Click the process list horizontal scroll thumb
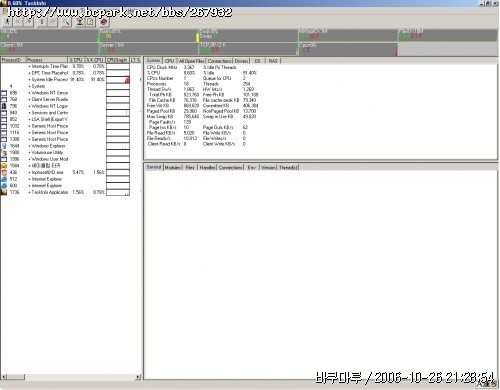This screenshot has width=500, height=390. click(16, 377)
